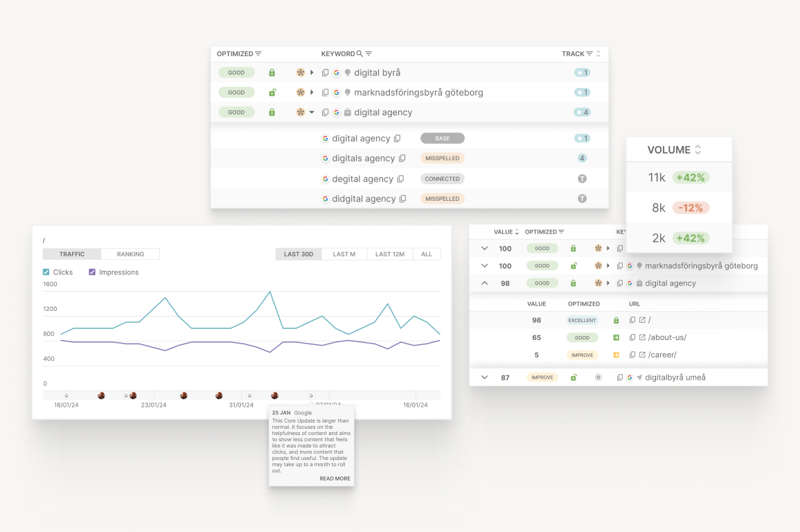Click the unlocked padlock on the digitalbyrå umeå row
800x532 pixels.
[574, 378]
